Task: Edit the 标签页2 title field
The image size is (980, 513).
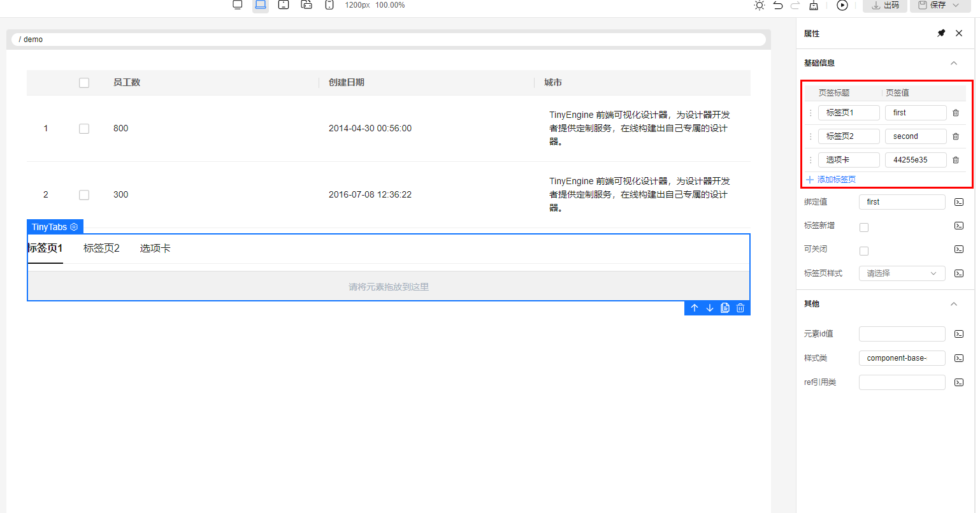Action: 849,136
